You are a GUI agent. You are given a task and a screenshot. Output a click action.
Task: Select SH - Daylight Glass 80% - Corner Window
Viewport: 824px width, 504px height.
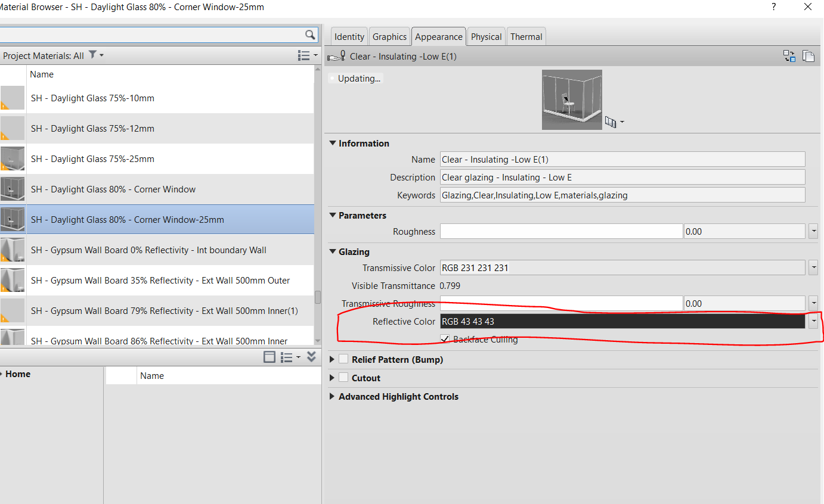[157, 189]
